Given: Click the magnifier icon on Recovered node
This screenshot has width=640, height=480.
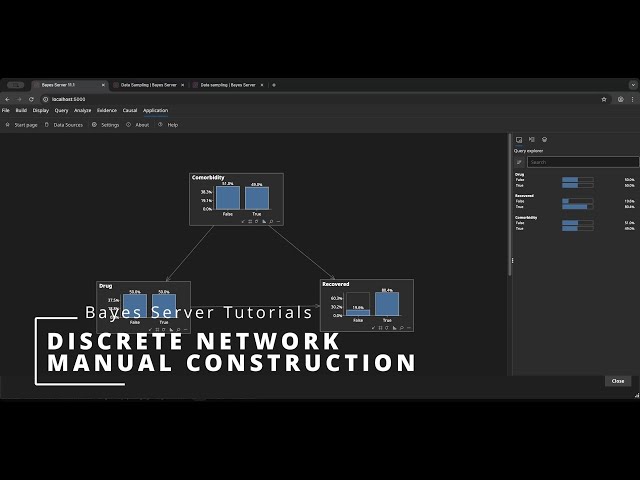Looking at the screenshot, I should (x=402, y=328).
